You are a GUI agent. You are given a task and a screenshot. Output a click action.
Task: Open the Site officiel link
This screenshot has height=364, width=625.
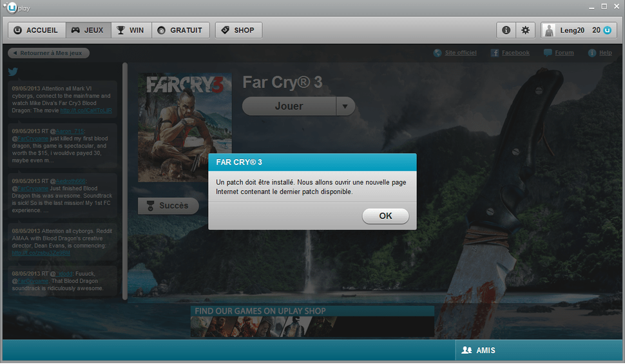(461, 53)
